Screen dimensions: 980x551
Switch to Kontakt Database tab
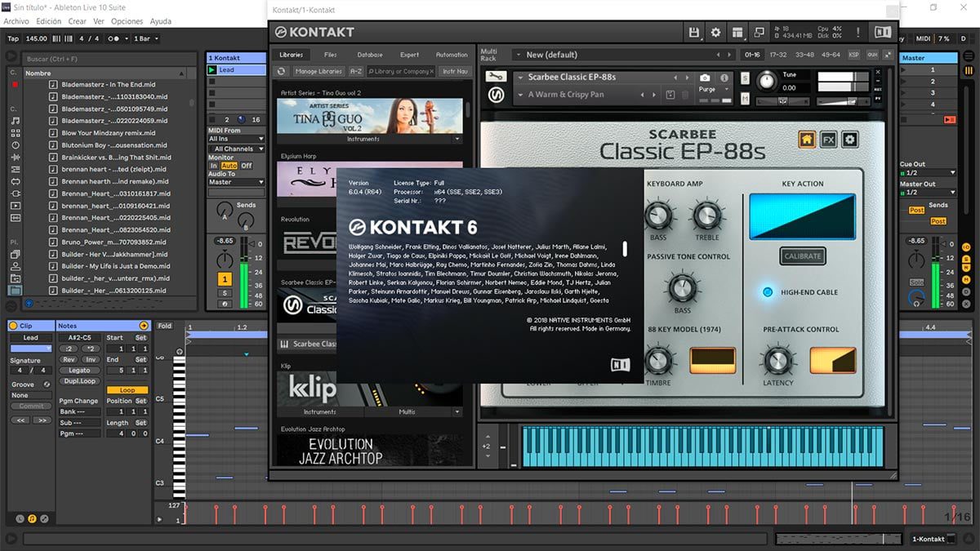(370, 55)
